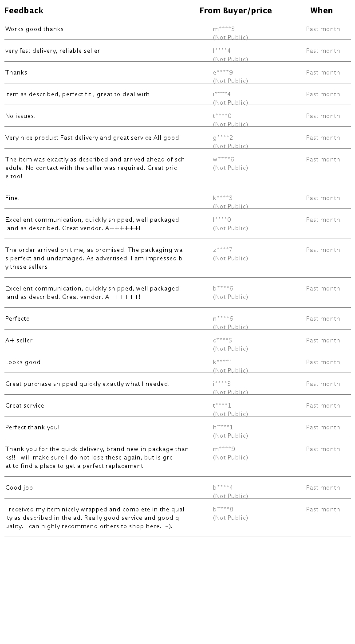Click buyer w****6 username
Screen dimensions: 355x644
[223, 160]
